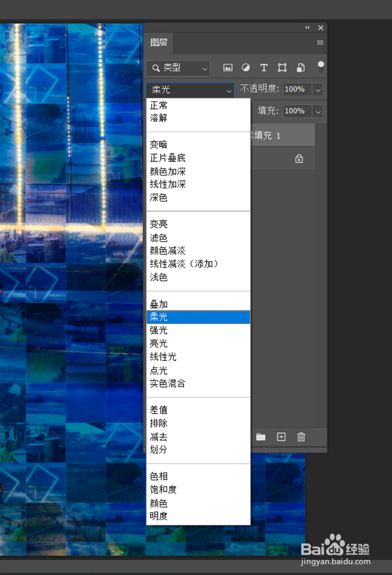Filter layers by type (T) icon
The height and width of the screenshot is (575, 392).
[264, 68]
